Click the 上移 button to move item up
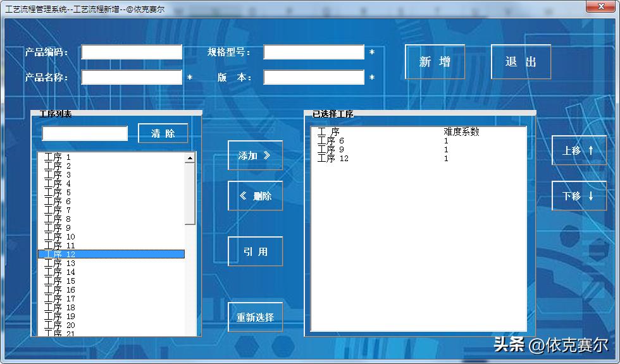The height and width of the screenshot is (364, 620). 579,150
